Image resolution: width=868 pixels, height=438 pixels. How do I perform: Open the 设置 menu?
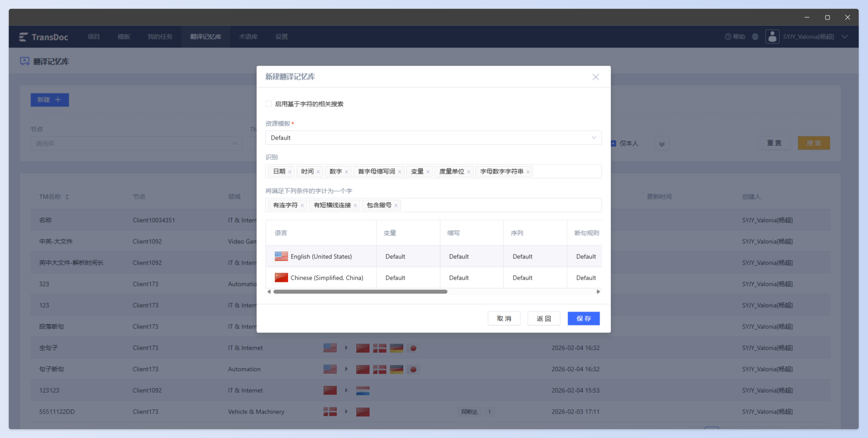tap(281, 37)
